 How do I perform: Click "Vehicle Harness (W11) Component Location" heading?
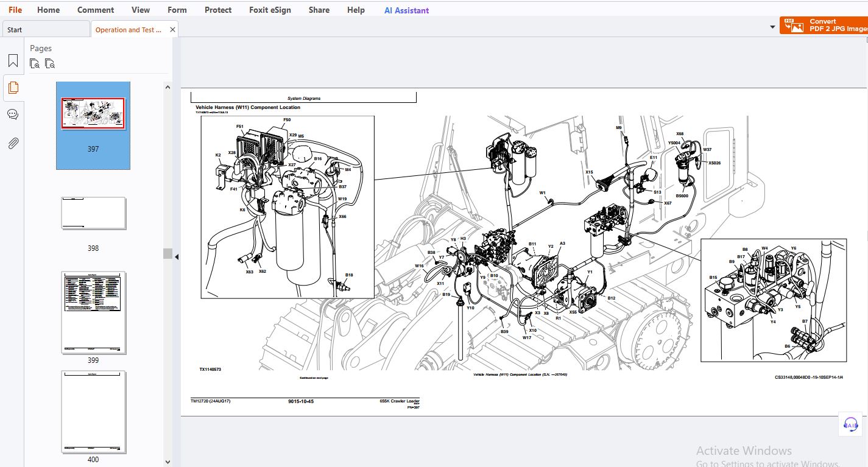[248, 107]
